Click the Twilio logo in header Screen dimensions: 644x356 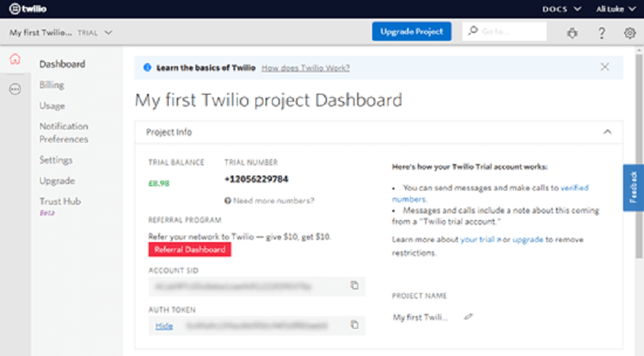[27, 9]
